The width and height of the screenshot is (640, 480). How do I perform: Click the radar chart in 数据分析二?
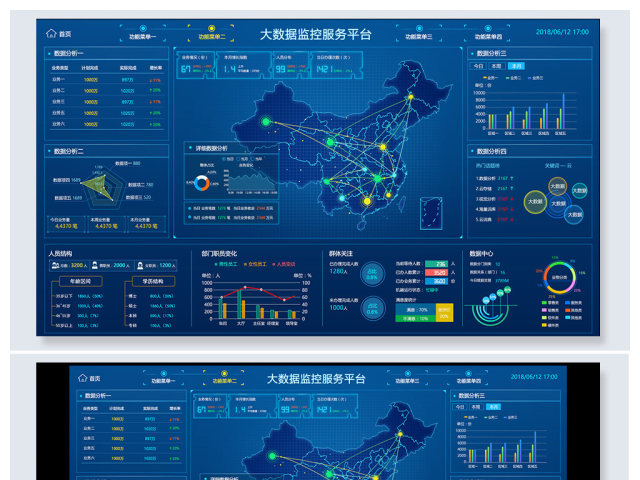tap(95, 183)
